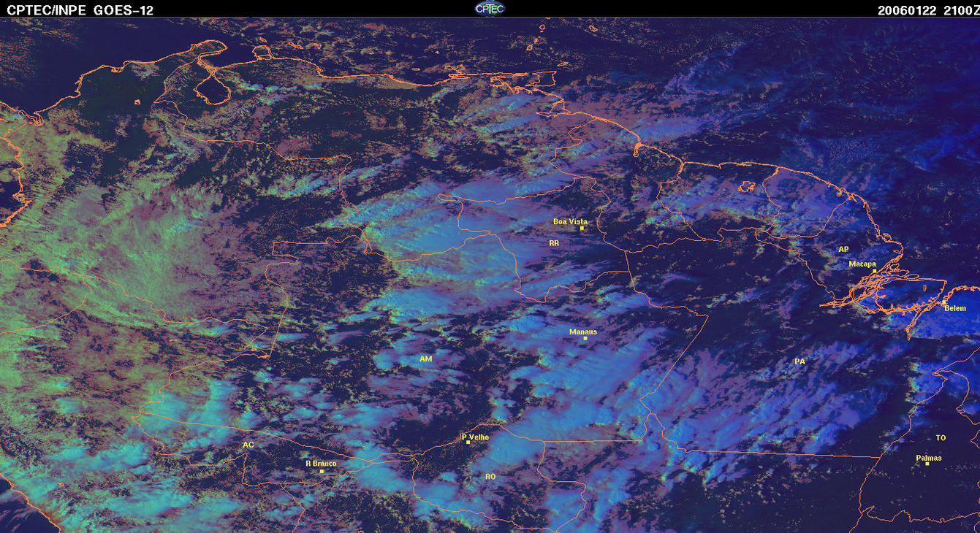Click the 'Palmas' city label
The width and height of the screenshot is (980, 533).
pos(929,458)
